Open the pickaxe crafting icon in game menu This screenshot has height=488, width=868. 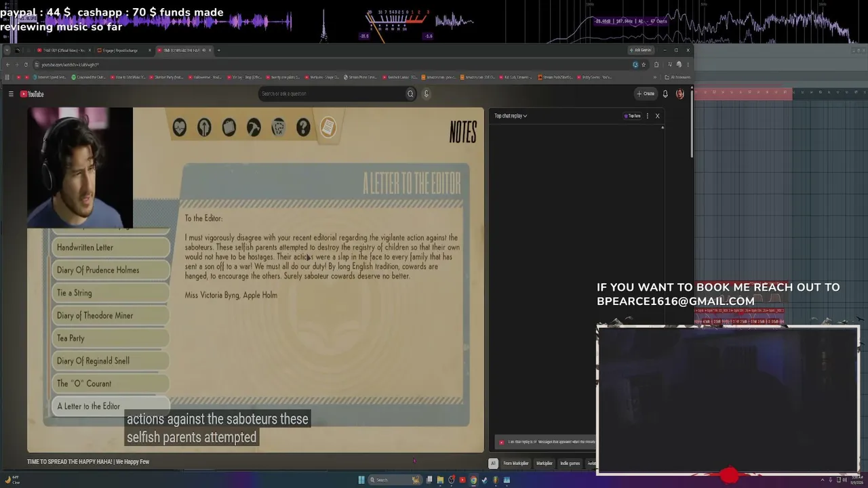coord(254,127)
